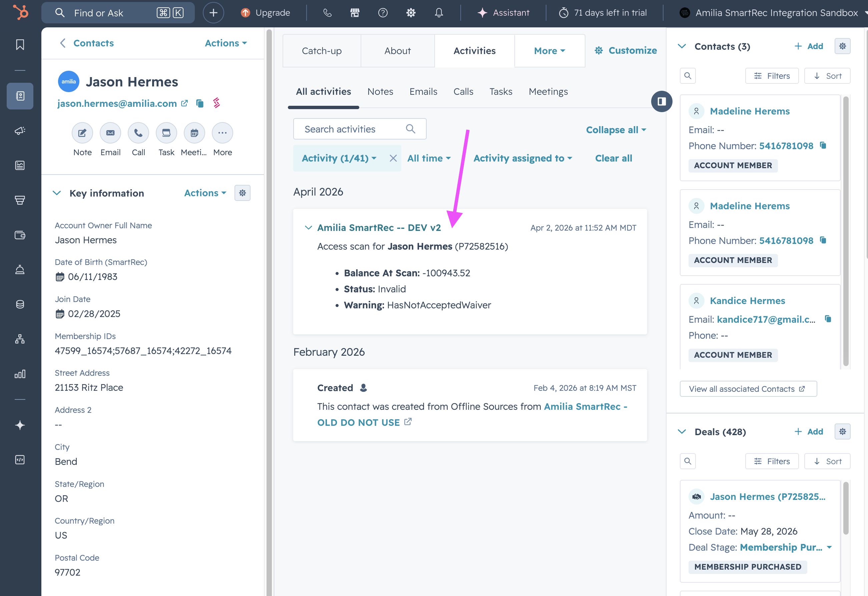This screenshot has width=868, height=596.
Task: Collapse the Key information section
Action: [57, 193]
